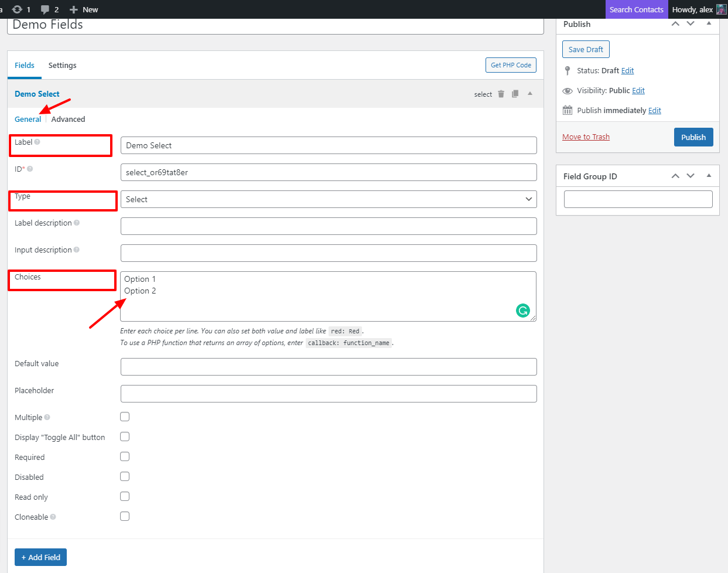Viewport: 728px width, 573px height.
Task: Enable the Multiple checkbox
Action: (x=125, y=417)
